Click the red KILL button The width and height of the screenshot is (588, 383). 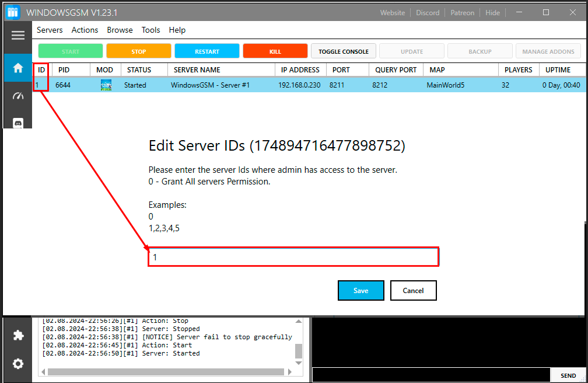click(275, 51)
